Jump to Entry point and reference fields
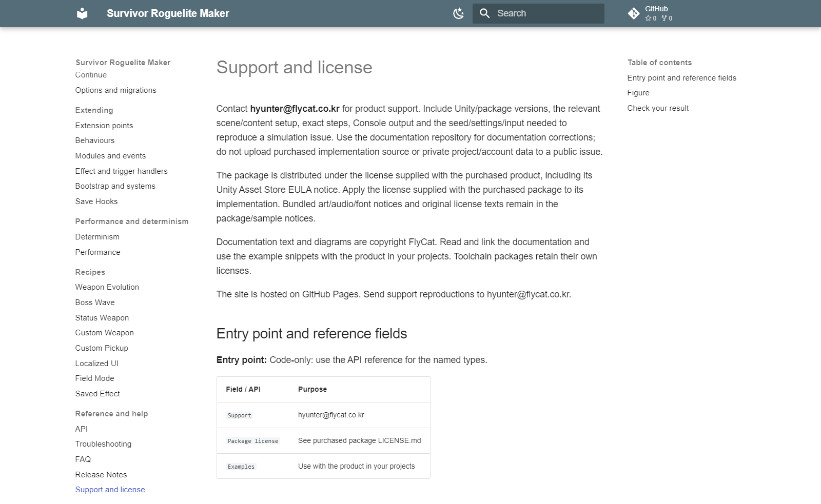Image resolution: width=821 pixels, height=504 pixels. [x=681, y=78]
